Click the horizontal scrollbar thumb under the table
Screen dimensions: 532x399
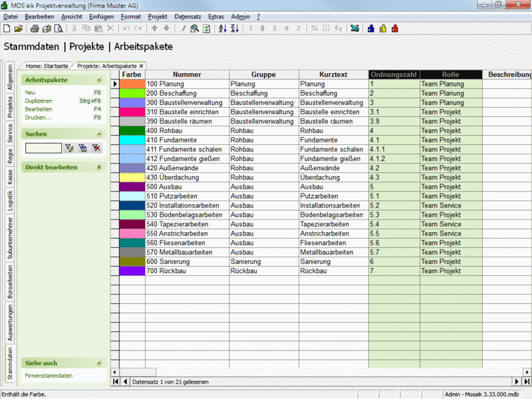138,372
